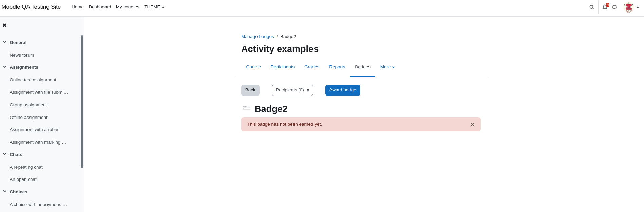Collapse the Chats section chevron
This screenshot has height=212, width=644.
tap(5, 154)
